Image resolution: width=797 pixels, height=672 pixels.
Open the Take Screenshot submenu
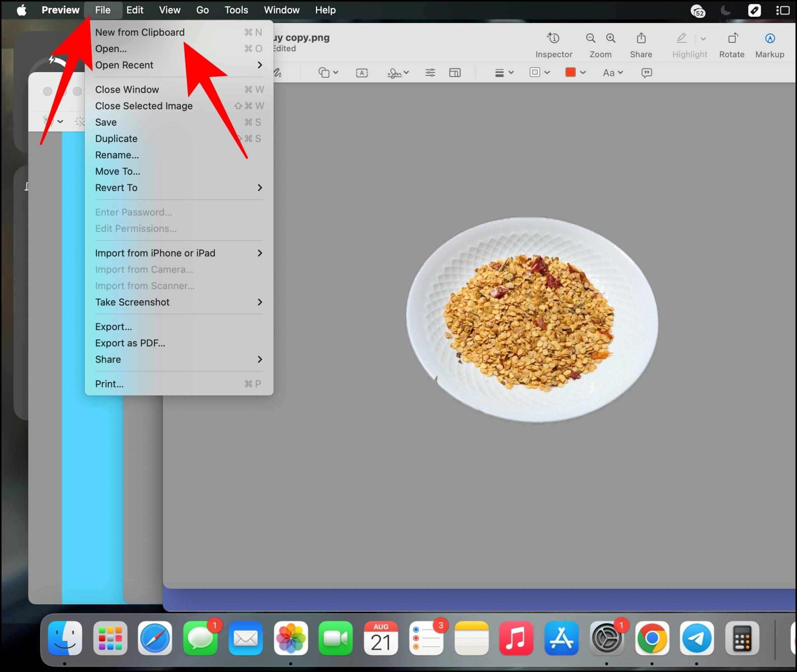132,302
